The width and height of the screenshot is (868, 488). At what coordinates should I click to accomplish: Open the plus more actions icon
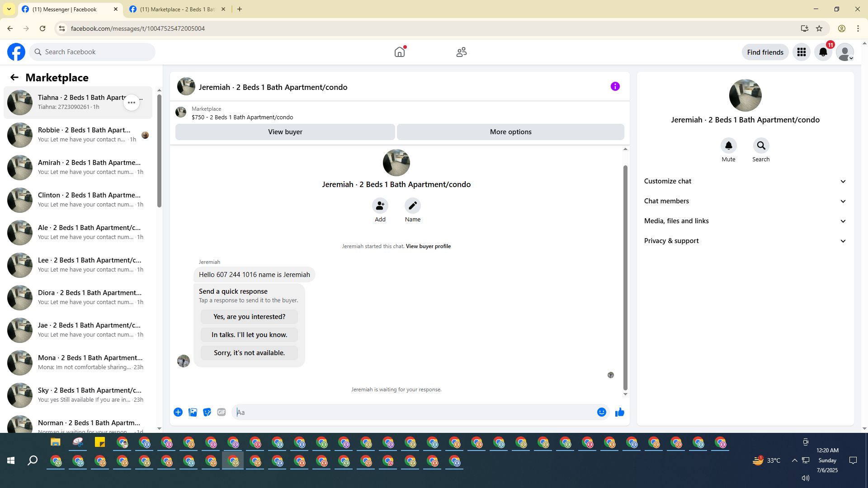click(x=178, y=412)
